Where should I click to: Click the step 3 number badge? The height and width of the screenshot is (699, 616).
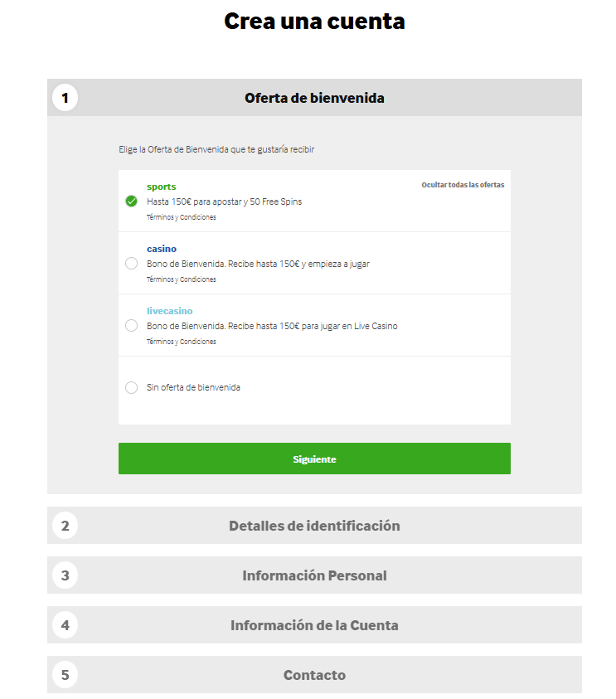65,575
